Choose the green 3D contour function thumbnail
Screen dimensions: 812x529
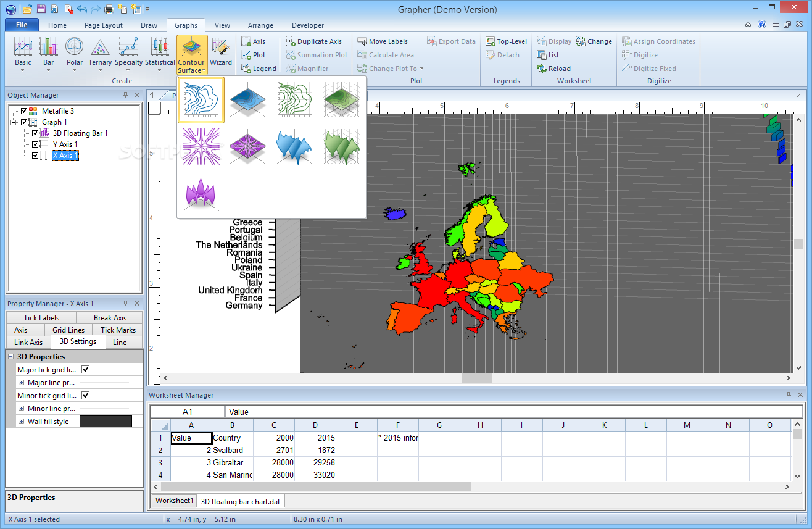[x=342, y=100]
